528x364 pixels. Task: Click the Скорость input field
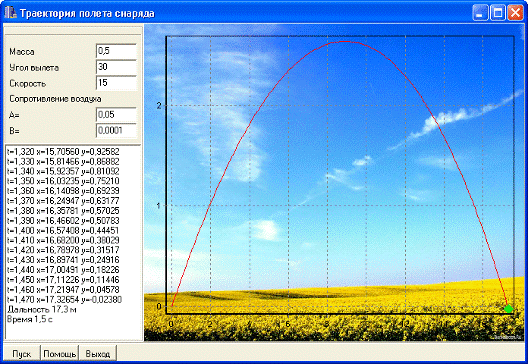(x=116, y=83)
